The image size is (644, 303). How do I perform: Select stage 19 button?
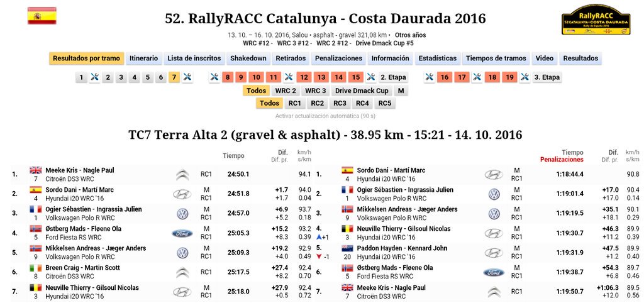point(509,77)
